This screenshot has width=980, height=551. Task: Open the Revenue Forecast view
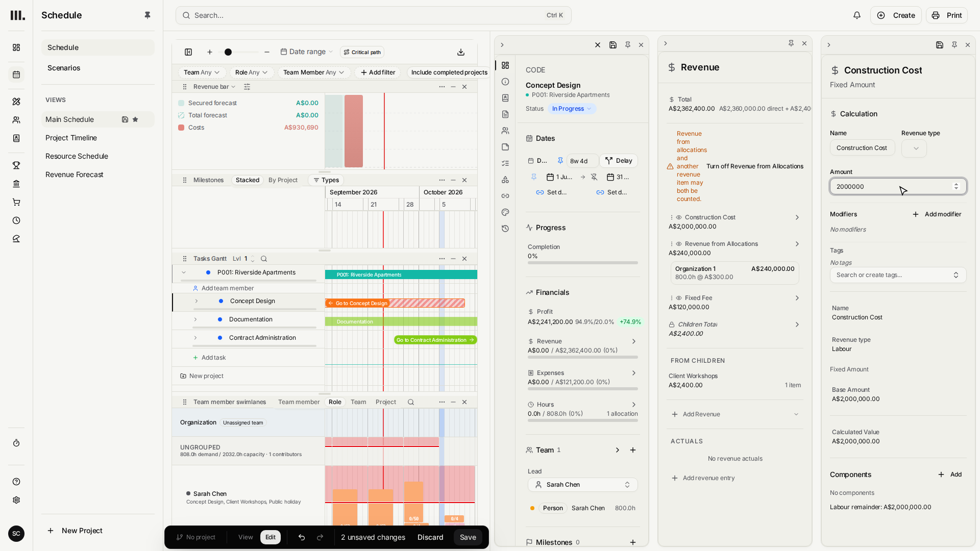75,174
